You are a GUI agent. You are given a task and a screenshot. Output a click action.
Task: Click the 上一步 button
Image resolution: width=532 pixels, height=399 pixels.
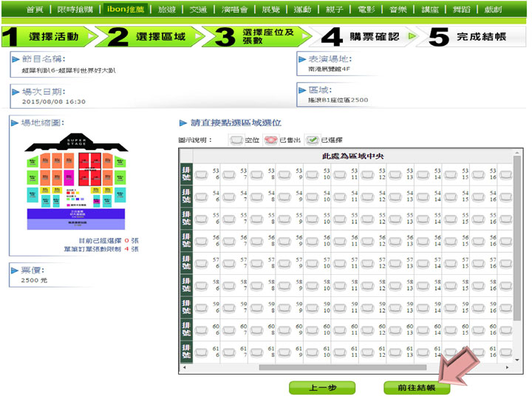[321, 387]
